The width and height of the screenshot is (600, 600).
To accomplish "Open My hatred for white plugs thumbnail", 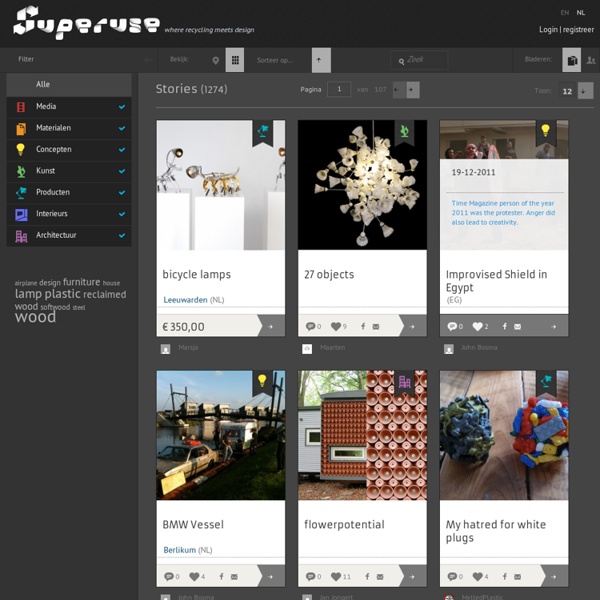I will click(x=504, y=435).
